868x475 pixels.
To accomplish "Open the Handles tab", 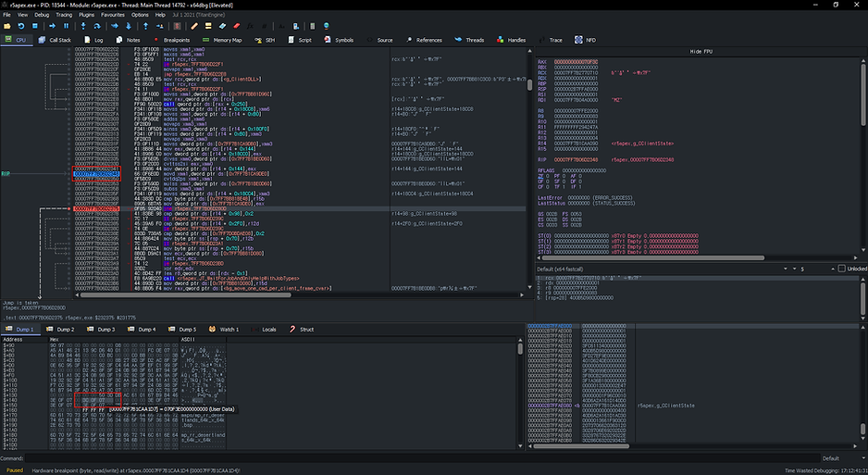I will click(x=511, y=40).
